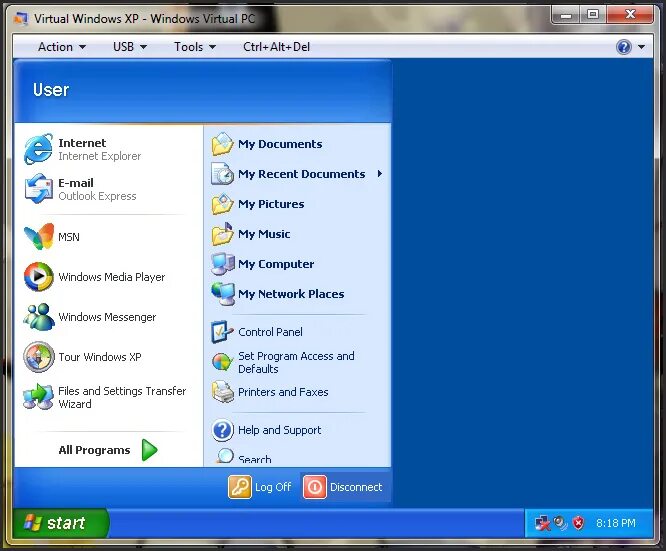Click Files and Settings Transfer Wizard label
Image resolution: width=666 pixels, height=551 pixels.
122,397
